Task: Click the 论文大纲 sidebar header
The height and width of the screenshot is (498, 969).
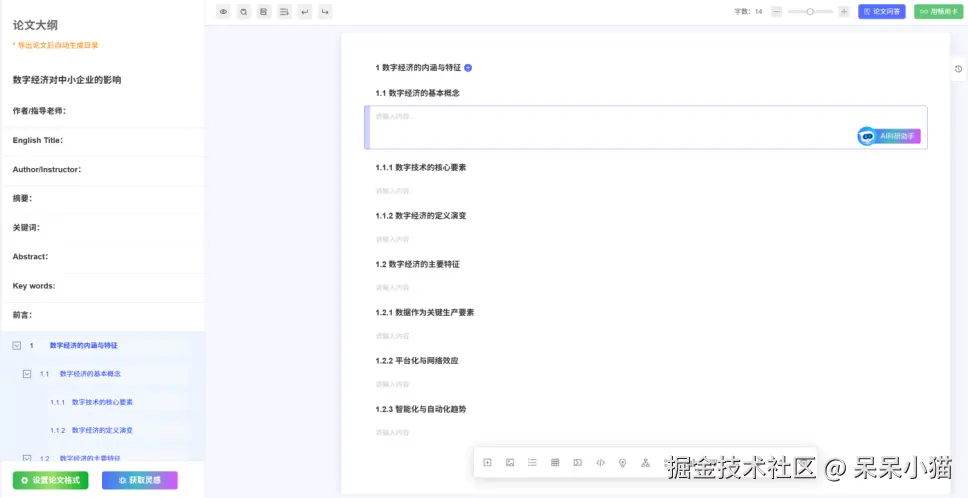Action: [x=35, y=25]
